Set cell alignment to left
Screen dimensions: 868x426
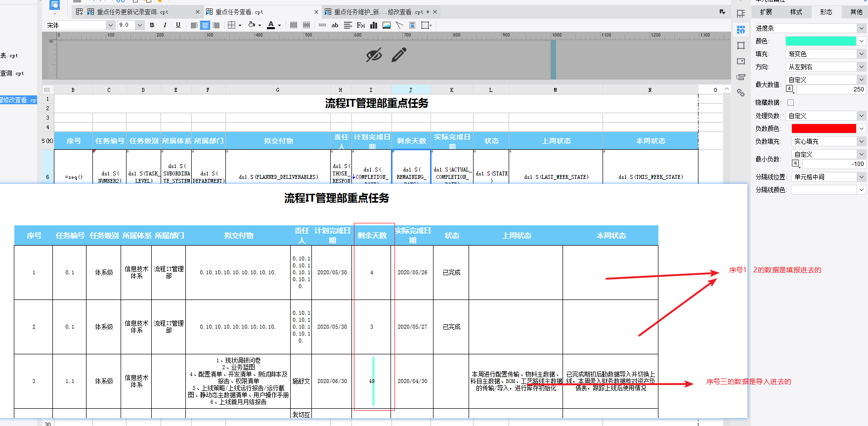coord(194,25)
